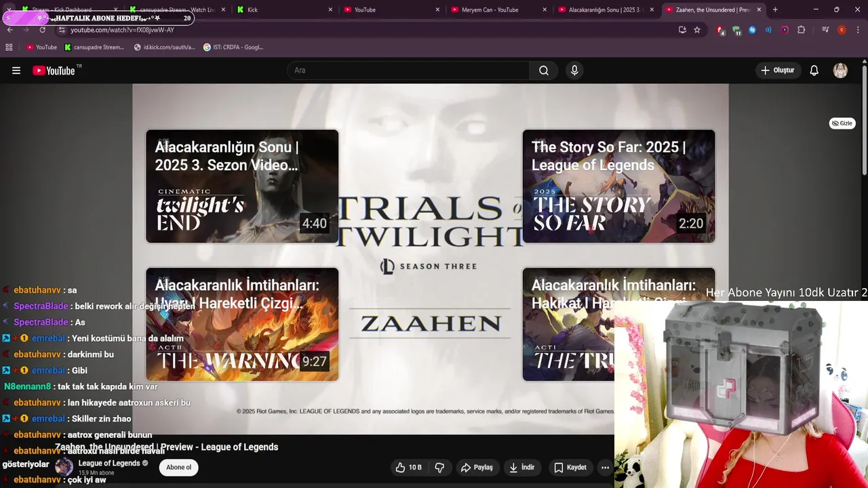
Task: Open the YouTube bookmark in the bookmarks bar
Action: pos(41,47)
